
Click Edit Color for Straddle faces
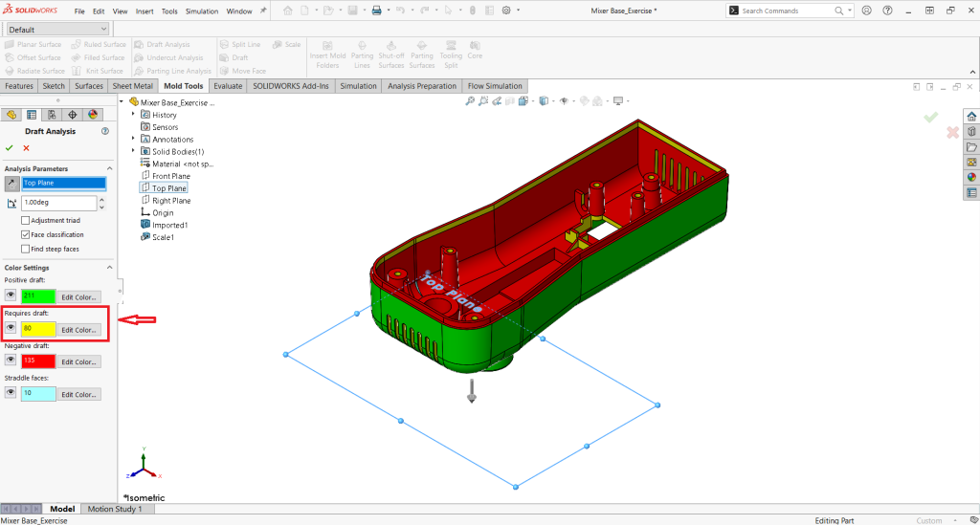(79, 394)
